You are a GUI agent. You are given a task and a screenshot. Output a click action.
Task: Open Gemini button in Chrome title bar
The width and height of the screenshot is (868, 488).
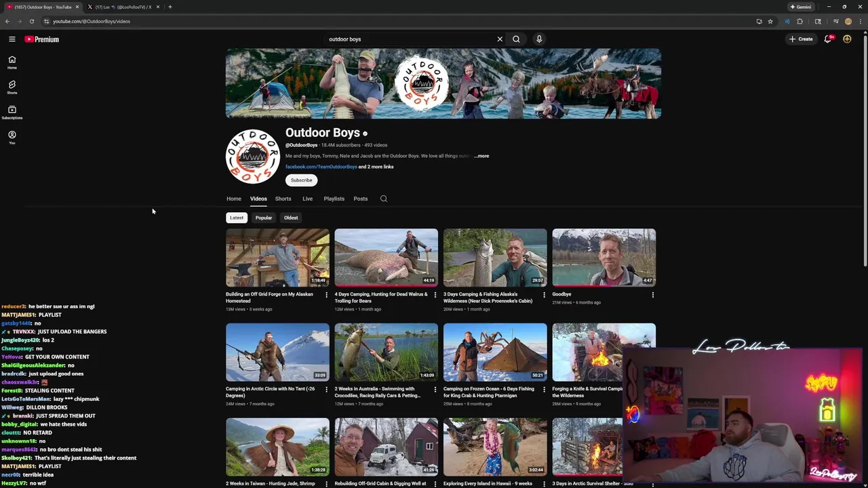point(800,7)
